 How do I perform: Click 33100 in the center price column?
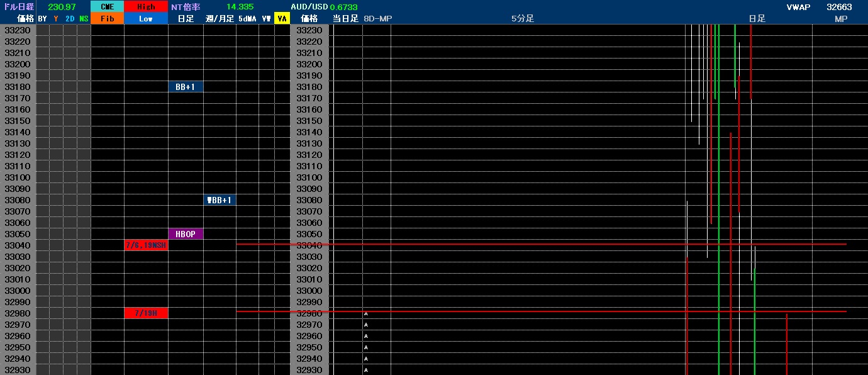(x=309, y=177)
